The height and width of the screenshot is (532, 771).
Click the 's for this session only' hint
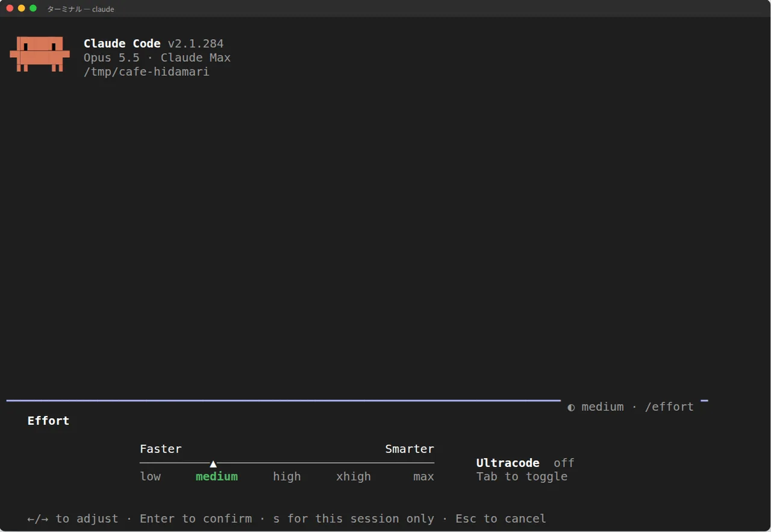pyautogui.click(x=354, y=519)
